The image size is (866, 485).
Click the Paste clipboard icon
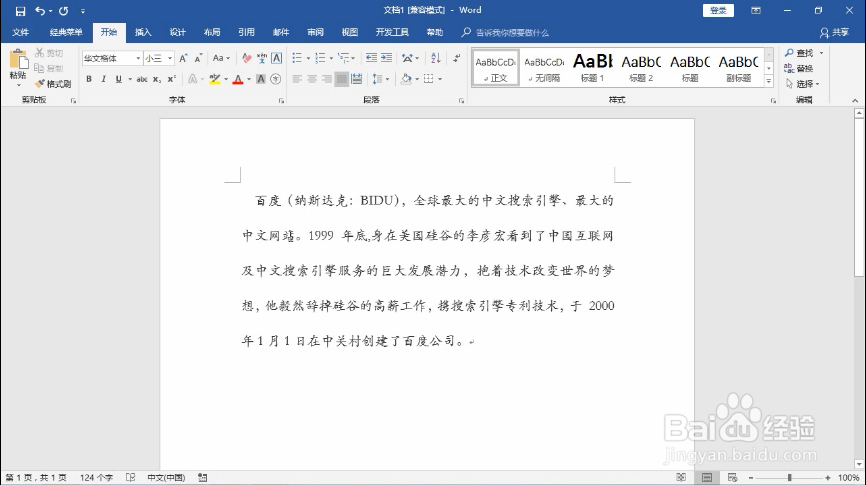click(18, 60)
